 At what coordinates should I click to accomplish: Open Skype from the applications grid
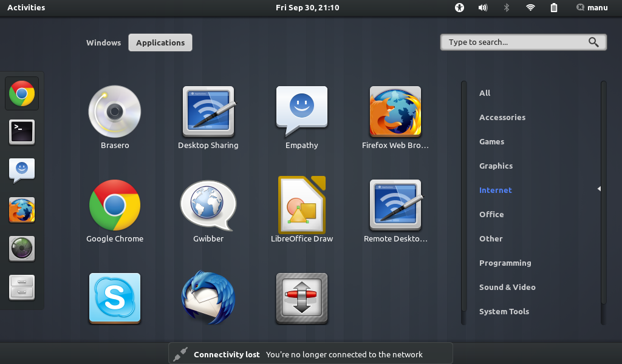(x=115, y=297)
